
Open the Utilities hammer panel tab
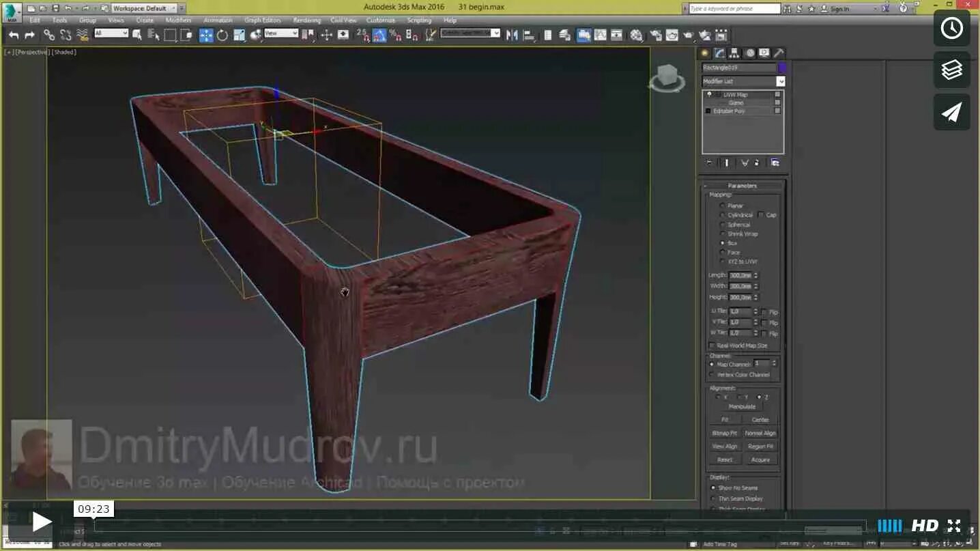point(779,53)
